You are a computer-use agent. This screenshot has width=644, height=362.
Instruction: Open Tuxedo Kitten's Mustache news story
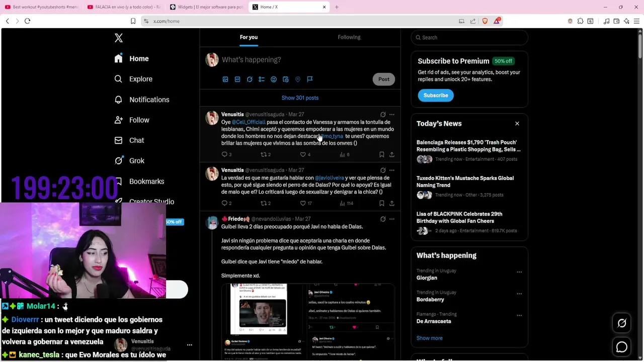pos(469,187)
